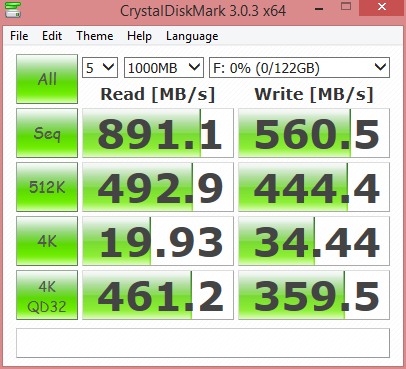Start the 4K benchmark test
406x369 pixels.
click(47, 241)
